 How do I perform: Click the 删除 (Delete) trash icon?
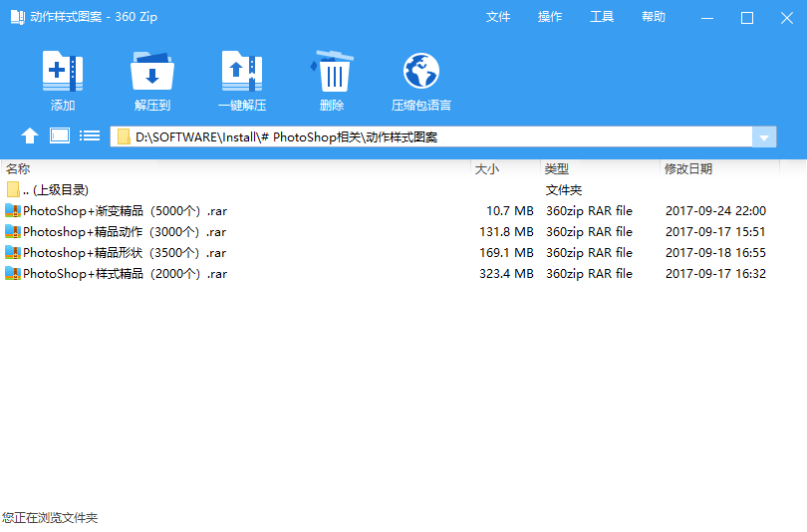[332, 73]
